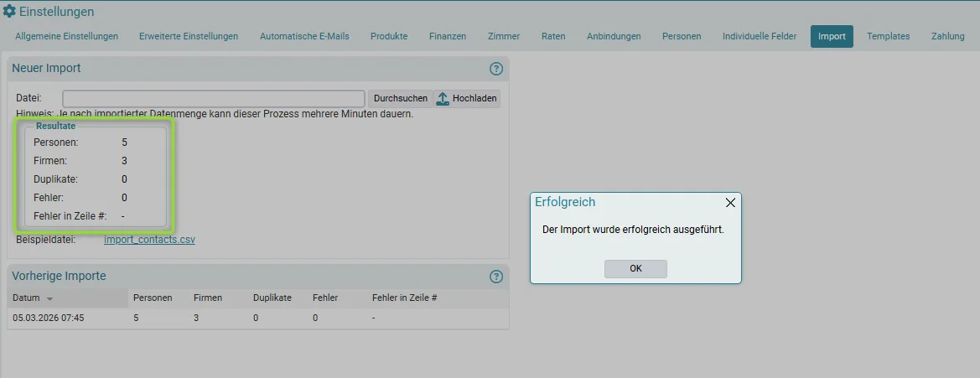Click the Firmen column header
This screenshot has height=378, width=980.
pyautogui.click(x=208, y=298)
